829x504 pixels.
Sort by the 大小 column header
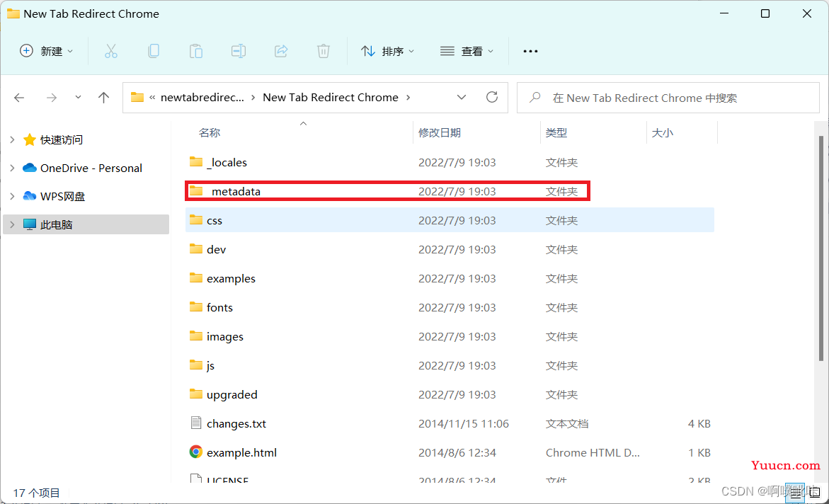[x=662, y=133]
